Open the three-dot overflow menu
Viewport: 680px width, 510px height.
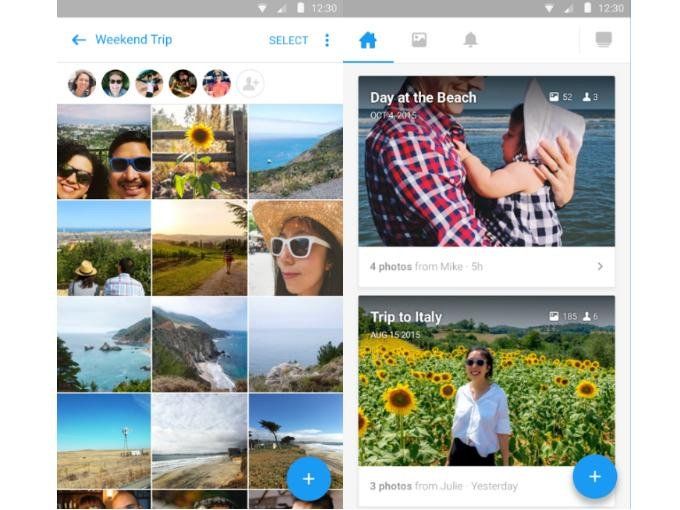(326, 40)
